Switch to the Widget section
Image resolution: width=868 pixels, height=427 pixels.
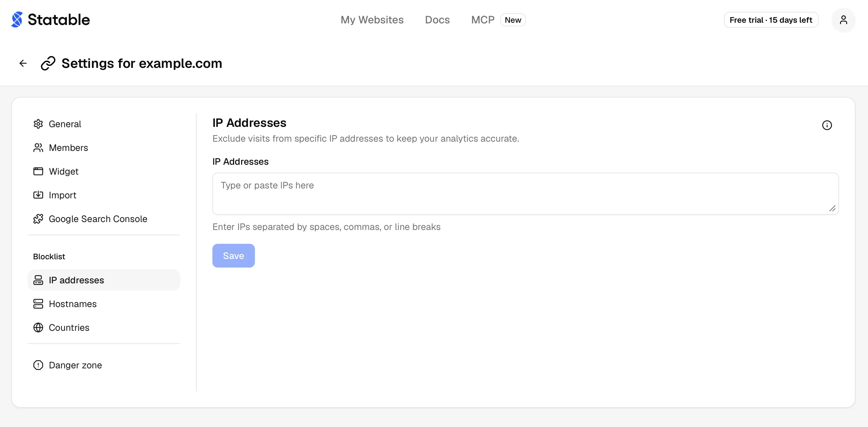104,171
